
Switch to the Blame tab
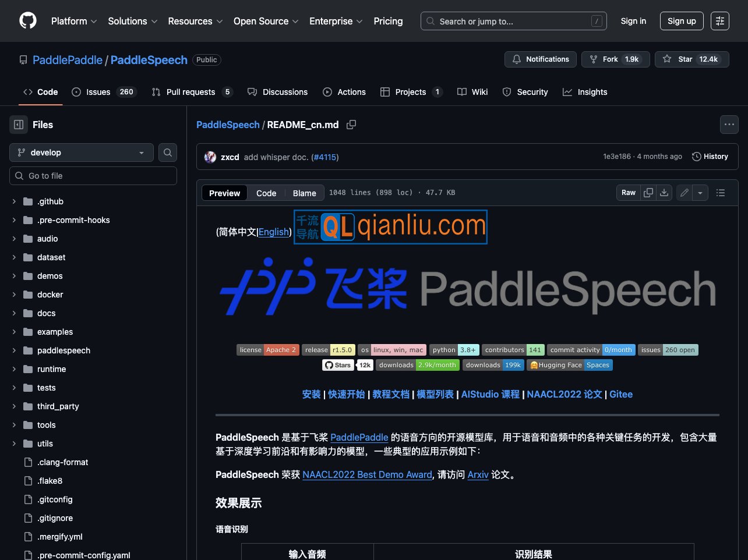(x=304, y=193)
